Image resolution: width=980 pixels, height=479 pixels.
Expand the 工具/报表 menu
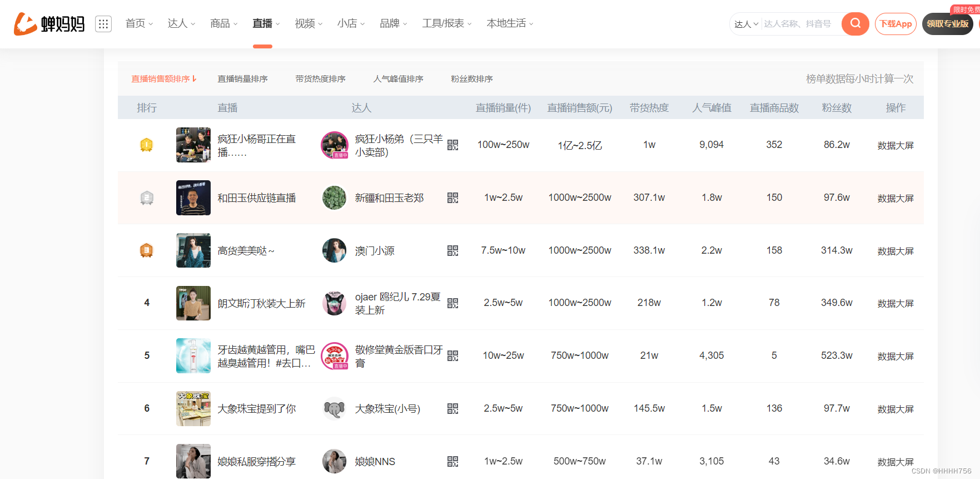[x=447, y=23]
